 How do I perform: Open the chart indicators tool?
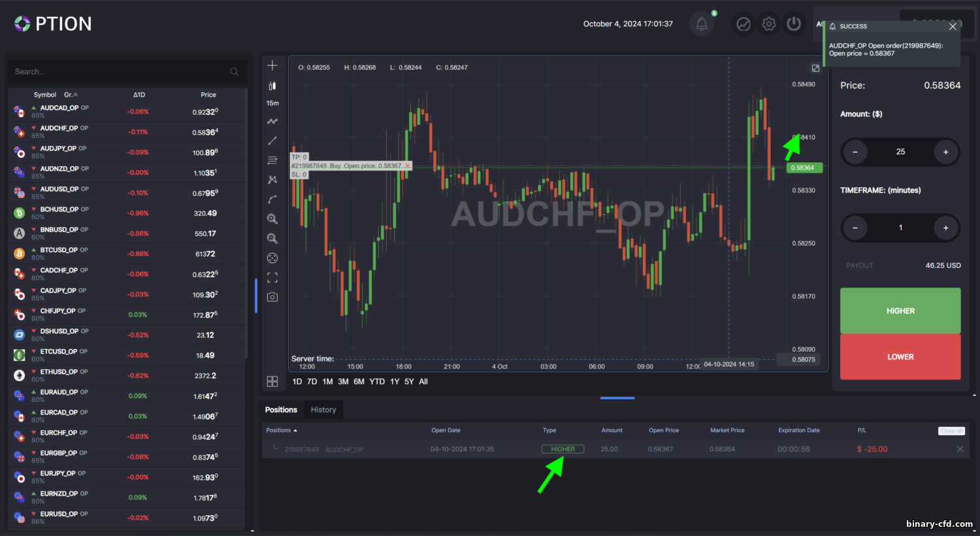click(x=272, y=121)
